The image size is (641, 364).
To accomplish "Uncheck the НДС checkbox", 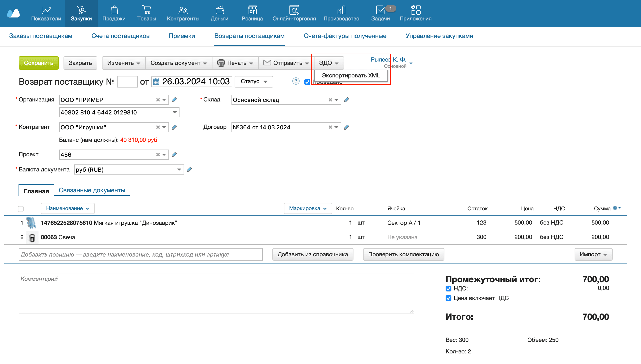I will point(448,289).
